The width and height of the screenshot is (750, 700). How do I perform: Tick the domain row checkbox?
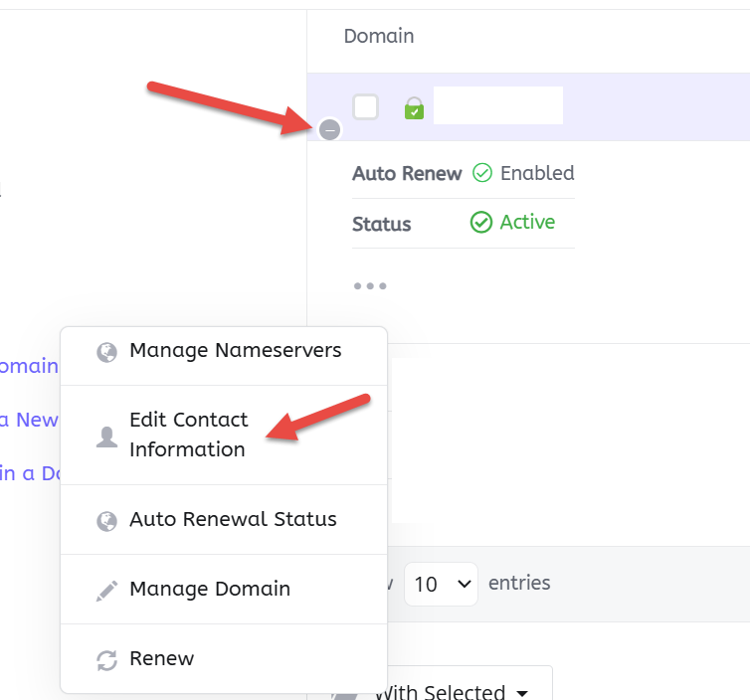(365, 106)
